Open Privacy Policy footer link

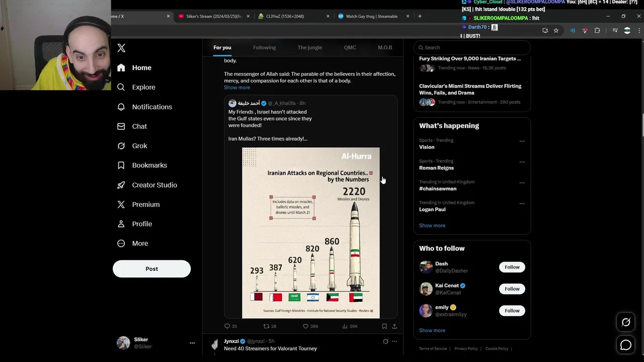tap(466, 348)
